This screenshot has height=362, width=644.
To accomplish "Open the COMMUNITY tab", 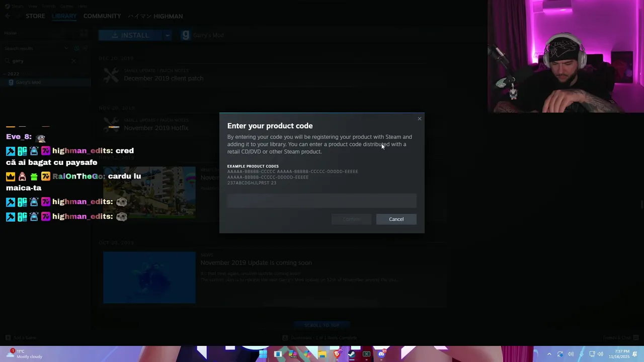I will pos(102,16).
